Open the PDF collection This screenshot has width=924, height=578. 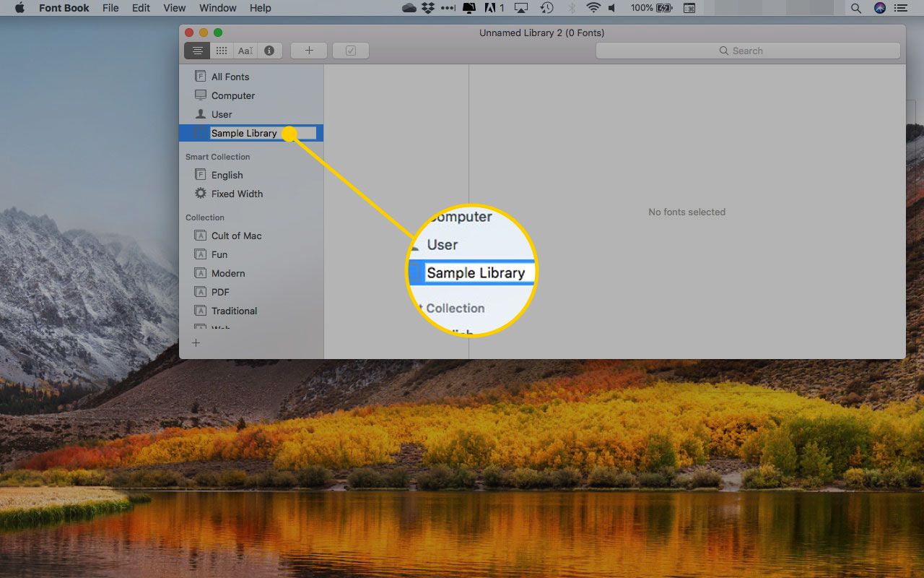pos(251,292)
